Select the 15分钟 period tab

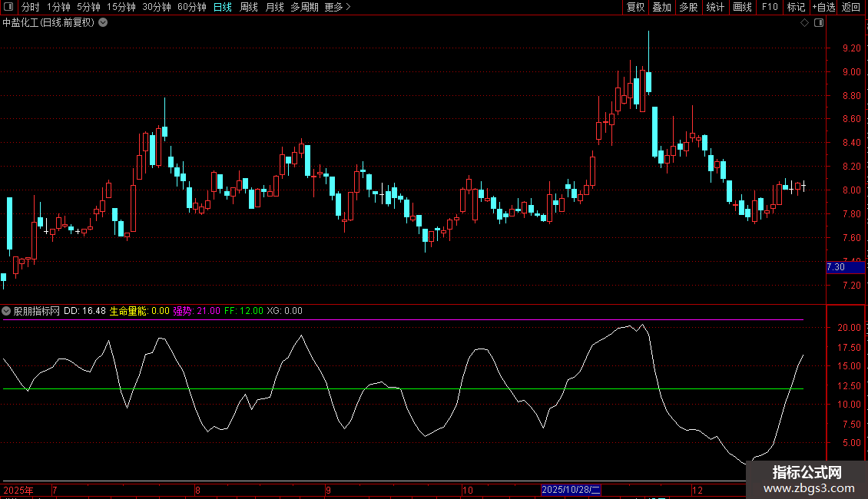pyautogui.click(x=121, y=7)
